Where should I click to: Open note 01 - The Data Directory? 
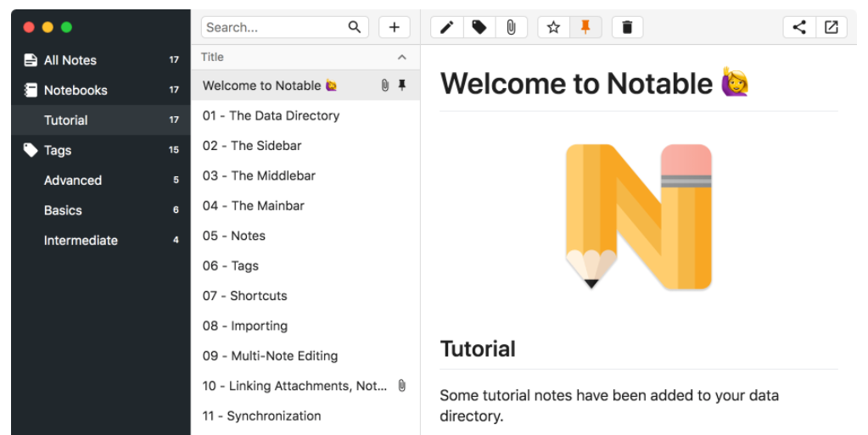click(x=305, y=115)
